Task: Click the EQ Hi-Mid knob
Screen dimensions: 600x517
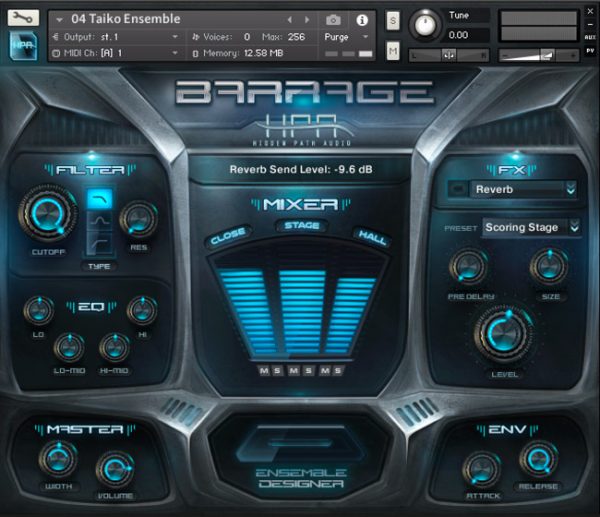Action: (x=114, y=347)
